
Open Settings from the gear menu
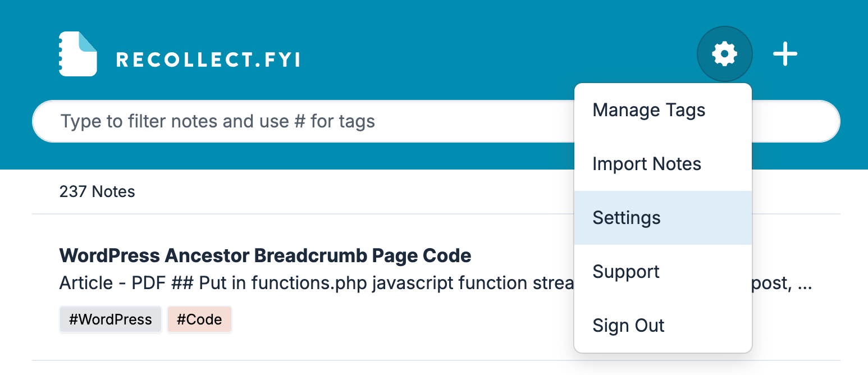coord(627,218)
